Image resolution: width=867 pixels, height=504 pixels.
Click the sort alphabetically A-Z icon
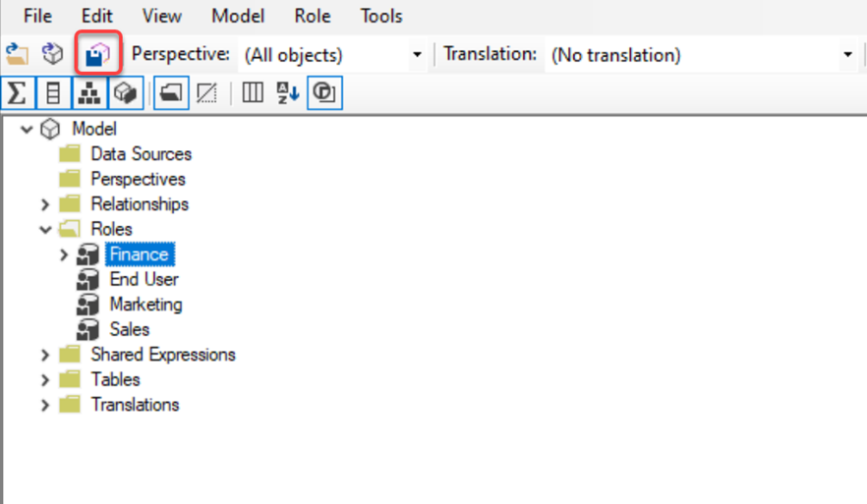pos(287,93)
